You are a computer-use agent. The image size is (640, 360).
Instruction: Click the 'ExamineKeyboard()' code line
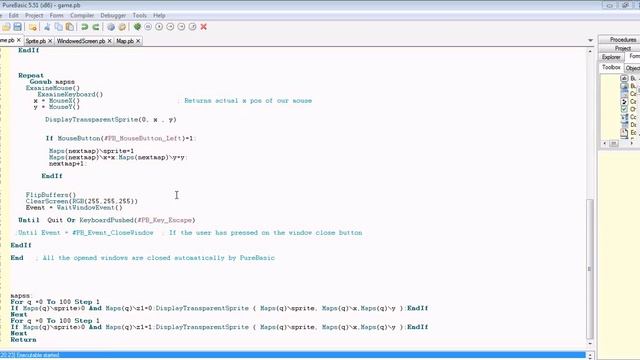point(70,94)
